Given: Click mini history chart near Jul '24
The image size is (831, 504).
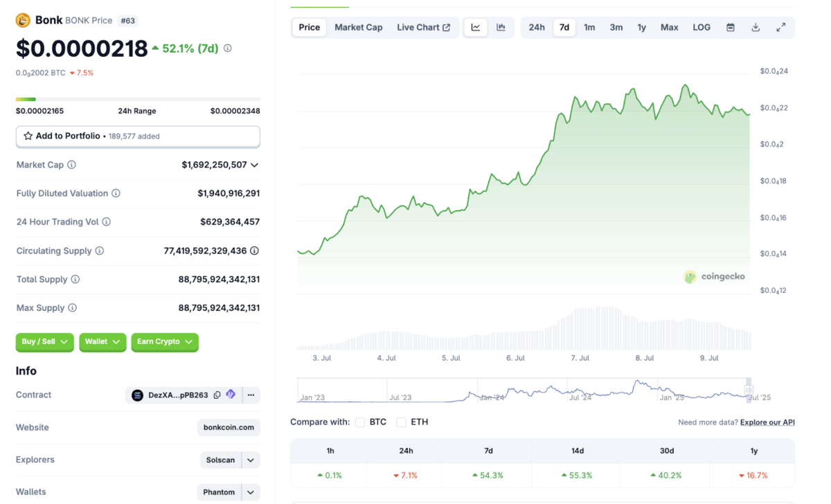Looking at the screenshot, I should [x=580, y=389].
